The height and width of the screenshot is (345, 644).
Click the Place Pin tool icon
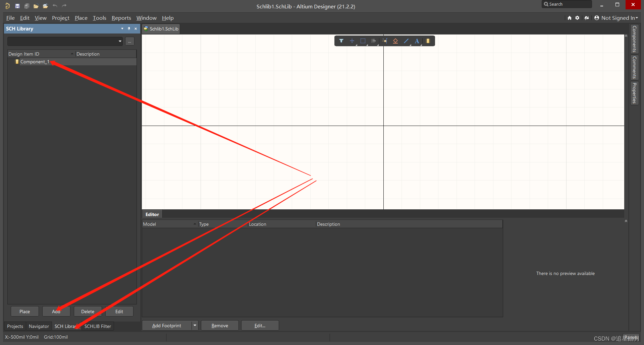(385, 41)
